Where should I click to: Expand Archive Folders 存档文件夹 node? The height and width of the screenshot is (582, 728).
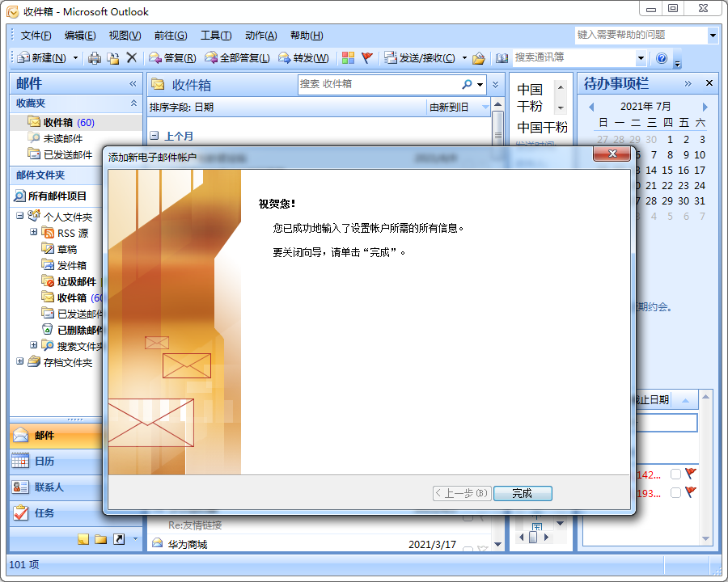point(20,361)
